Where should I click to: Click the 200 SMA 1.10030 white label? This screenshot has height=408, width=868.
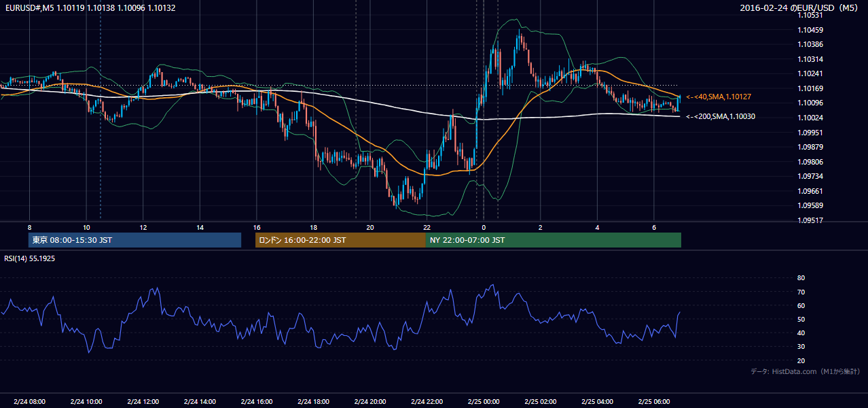721,116
